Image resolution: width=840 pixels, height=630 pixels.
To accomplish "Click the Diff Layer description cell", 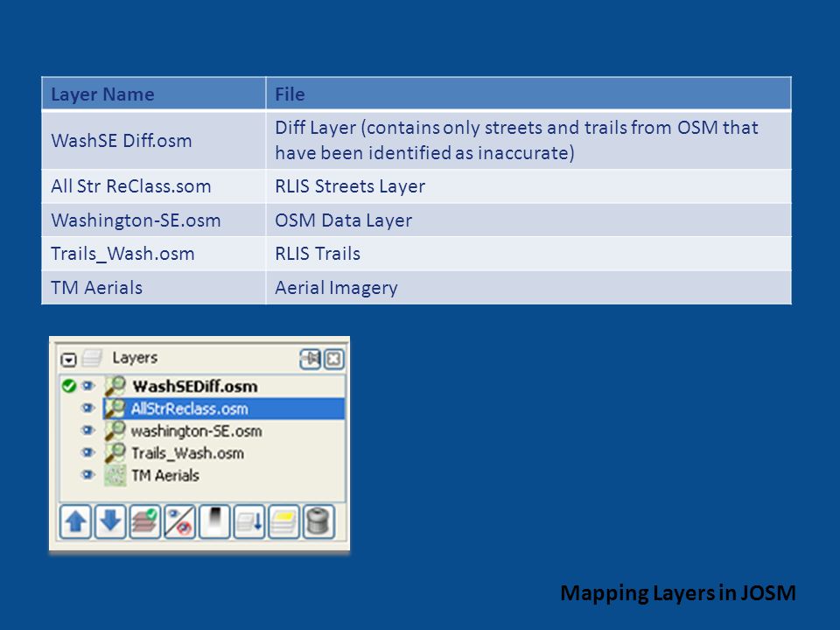I will [x=528, y=140].
